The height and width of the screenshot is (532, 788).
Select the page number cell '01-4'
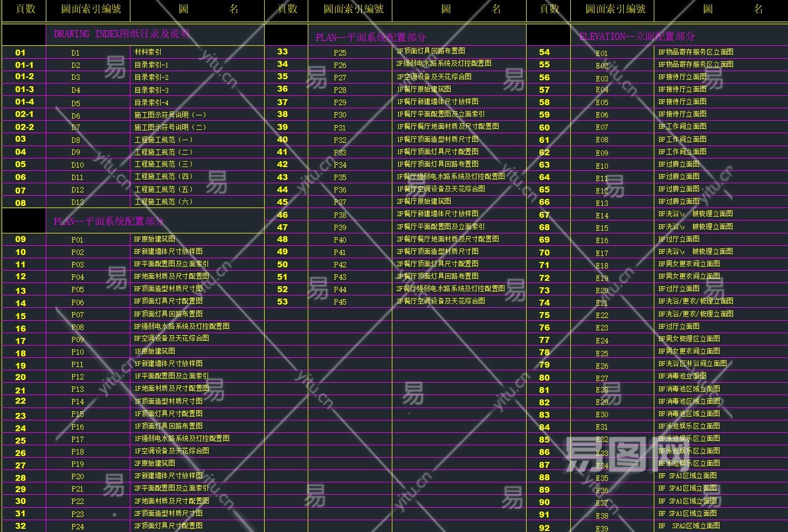click(24, 101)
